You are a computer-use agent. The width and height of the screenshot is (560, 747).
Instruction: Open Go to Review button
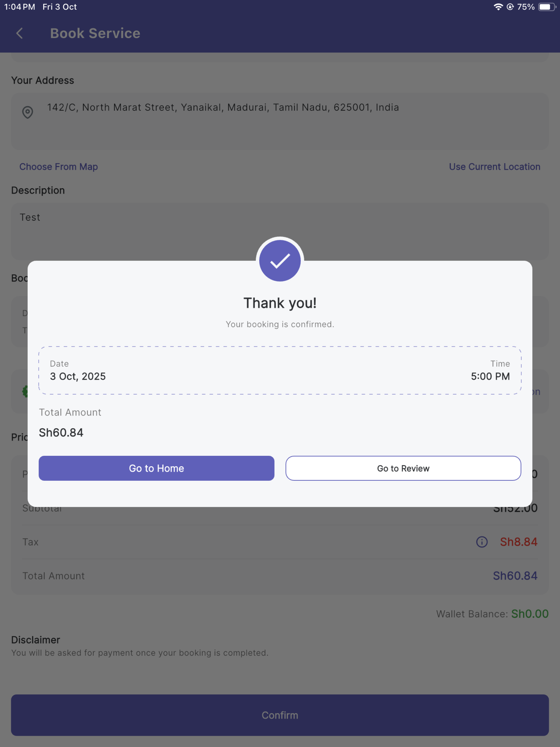(x=403, y=468)
